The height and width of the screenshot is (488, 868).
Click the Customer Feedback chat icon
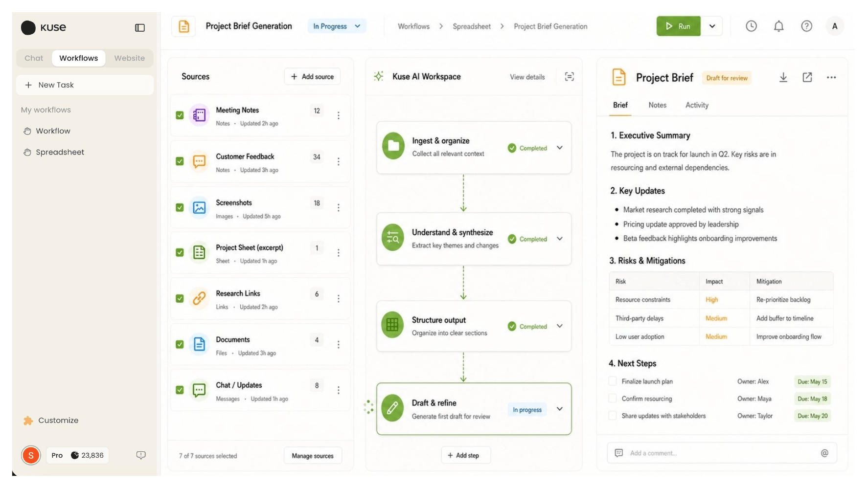(199, 161)
